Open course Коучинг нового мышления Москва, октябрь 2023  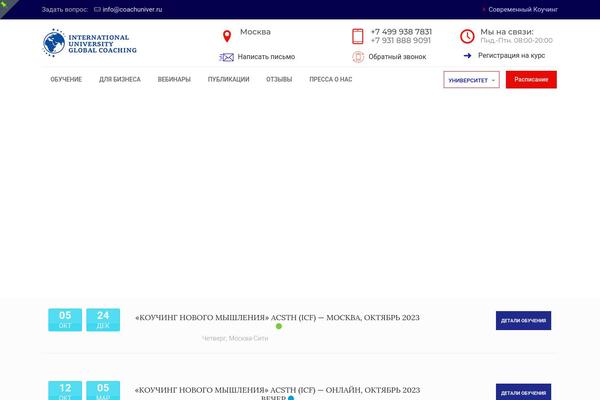click(x=277, y=317)
